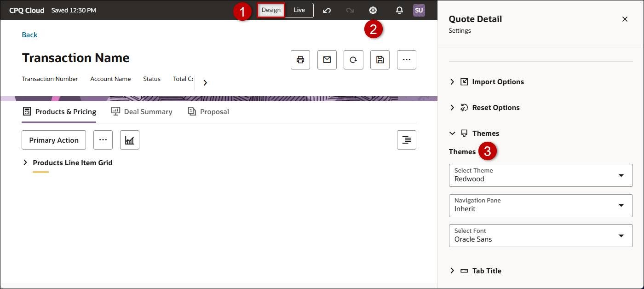This screenshot has height=289, width=644.
Task: Open notifications bell
Action: click(x=399, y=10)
